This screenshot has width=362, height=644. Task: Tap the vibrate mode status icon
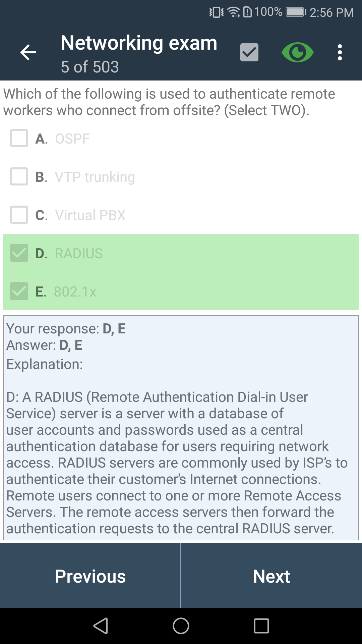(216, 12)
